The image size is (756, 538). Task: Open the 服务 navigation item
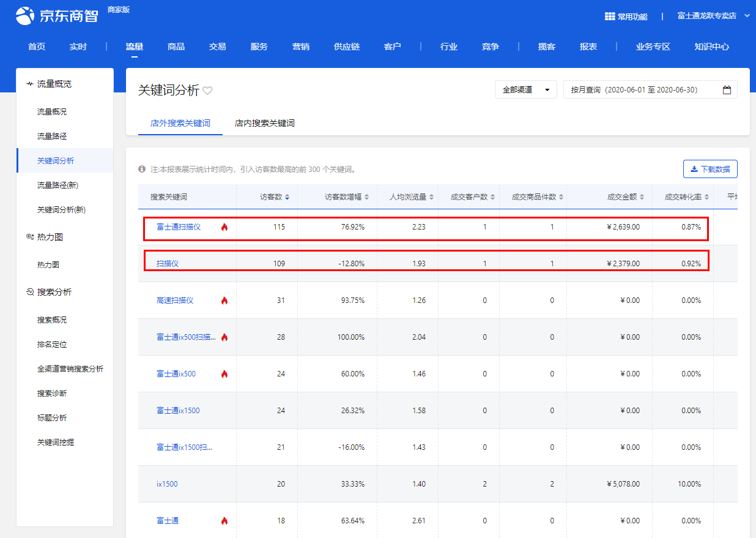[259, 47]
